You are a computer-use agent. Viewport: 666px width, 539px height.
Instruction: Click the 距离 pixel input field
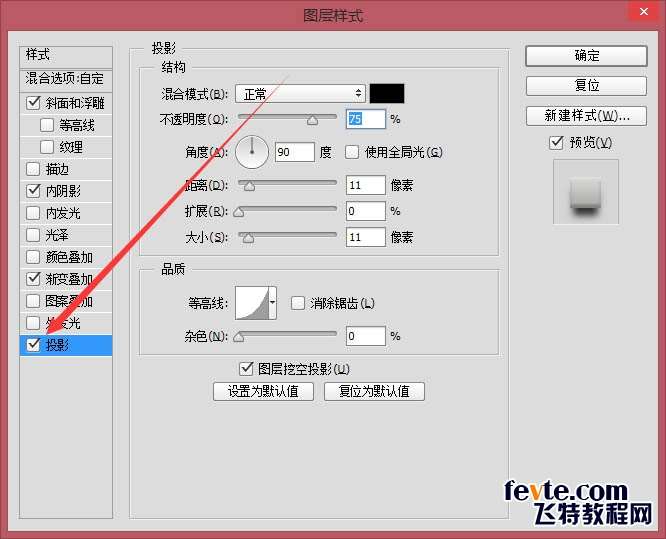coord(365,185)
